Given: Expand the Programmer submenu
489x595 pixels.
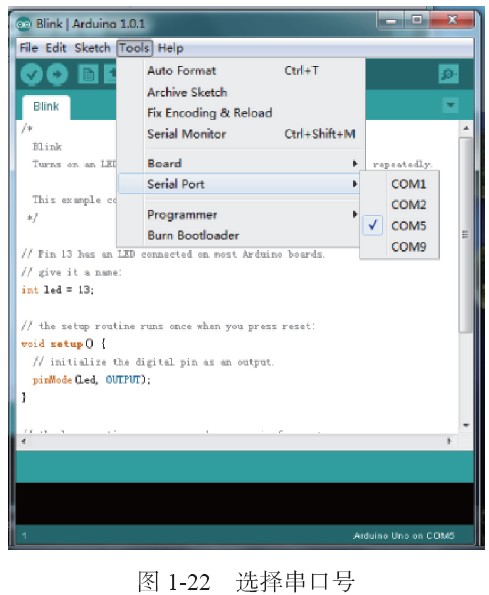Looking at the screenshot, I should point(239,215).
